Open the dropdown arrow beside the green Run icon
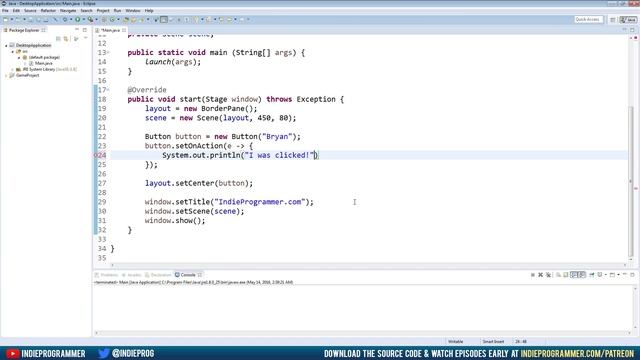Viewport: 640px width, 360px height. point(84,20)
